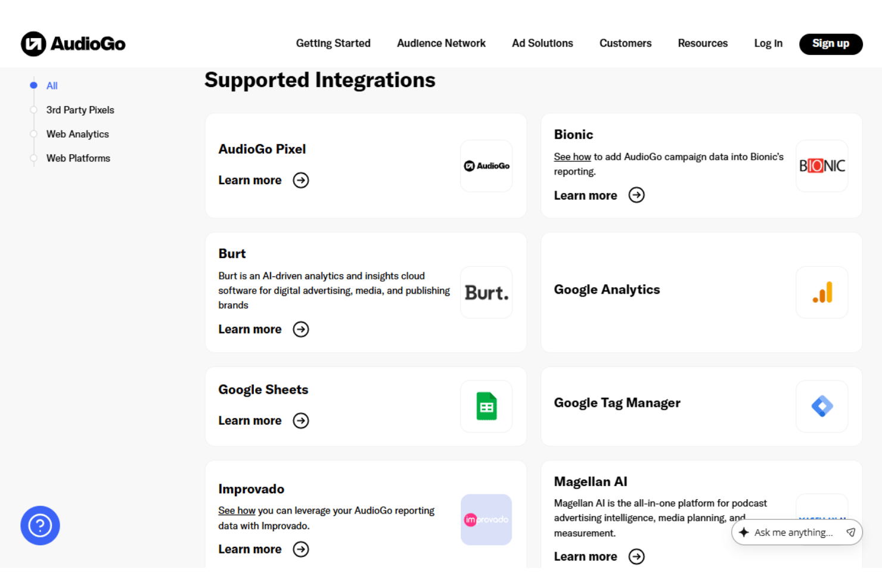Click the Google Sheets green icon
The image size is (882, 588).
tap(486, 406)
